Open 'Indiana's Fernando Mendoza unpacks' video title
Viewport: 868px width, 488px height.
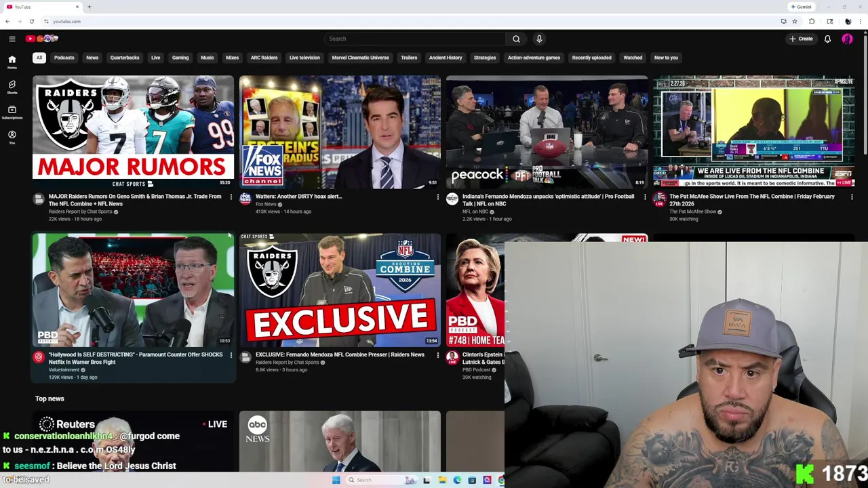pyautogui.click(x=548, y=200)
